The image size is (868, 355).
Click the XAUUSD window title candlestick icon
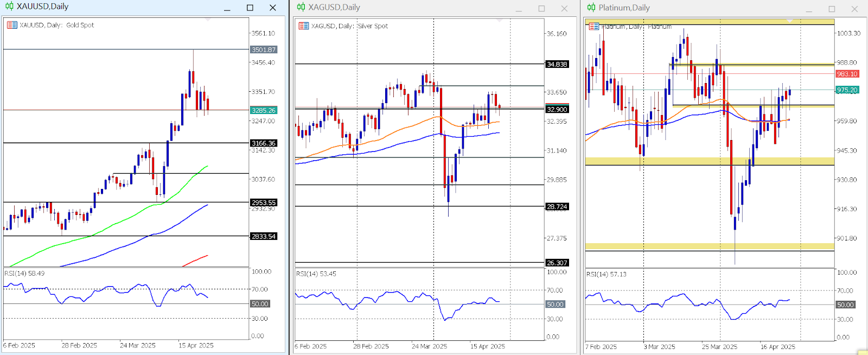(9, 7)
